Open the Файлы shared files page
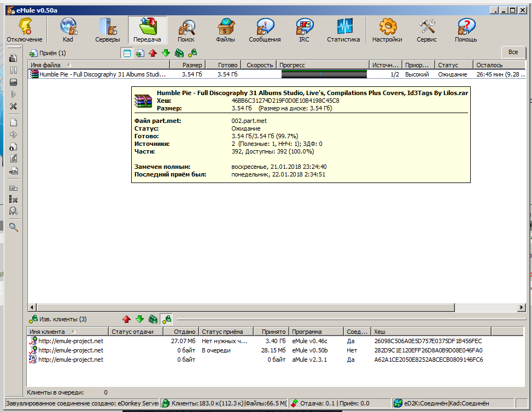The width and height of the screenshot is (532, 412). click(x=225, y=30)
